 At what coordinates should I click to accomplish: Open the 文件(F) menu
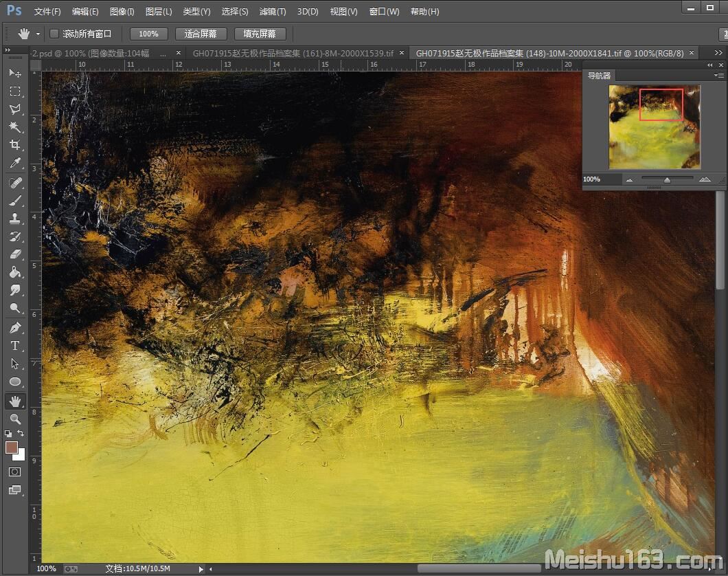tap(47, 12)
